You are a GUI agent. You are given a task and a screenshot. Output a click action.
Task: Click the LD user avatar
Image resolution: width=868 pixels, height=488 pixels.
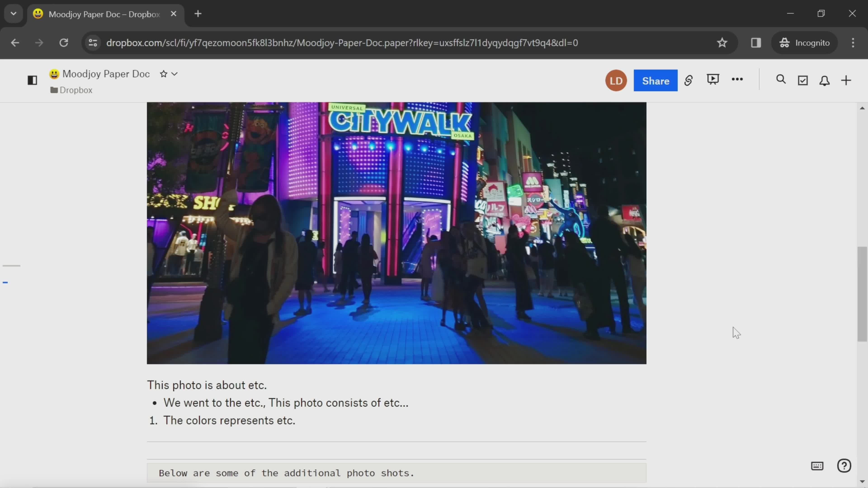[x=616, y=80]
